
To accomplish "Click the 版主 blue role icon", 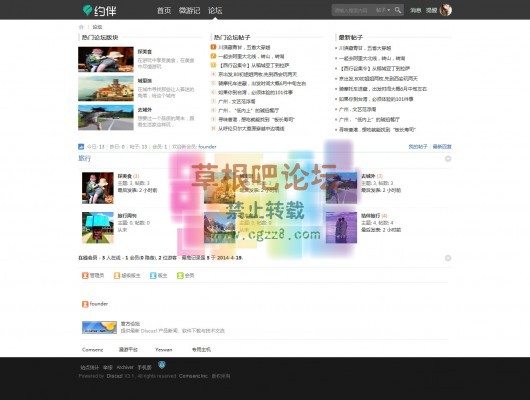I will (x=153, y=276).
